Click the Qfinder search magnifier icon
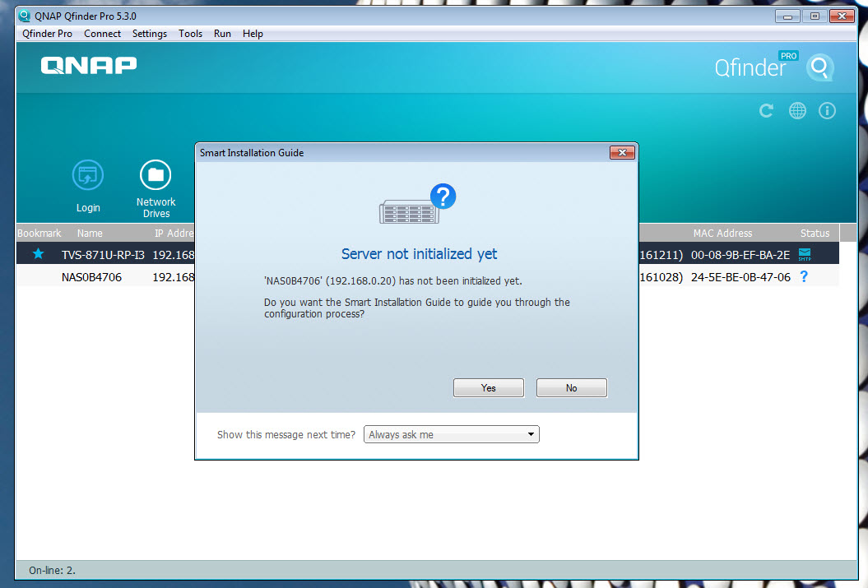This screenshot has height=588, width=868. (819, 67)
